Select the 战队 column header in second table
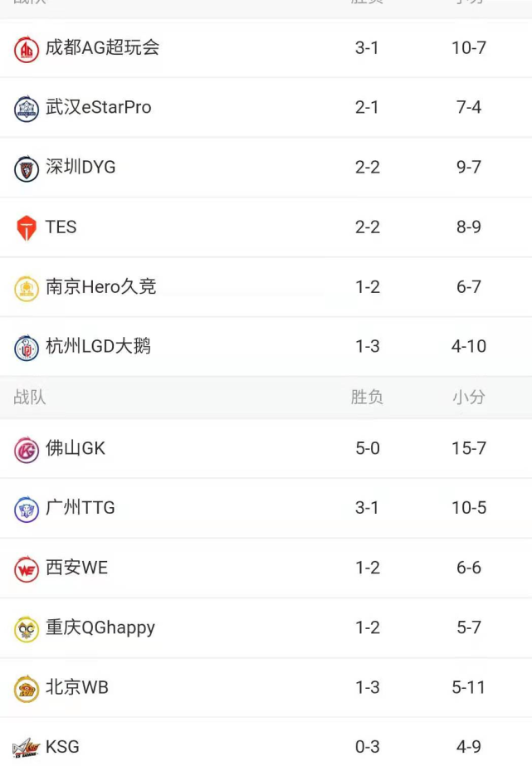Image resolution: width=532 pixels, height=766 pixels. click(30, 397)
